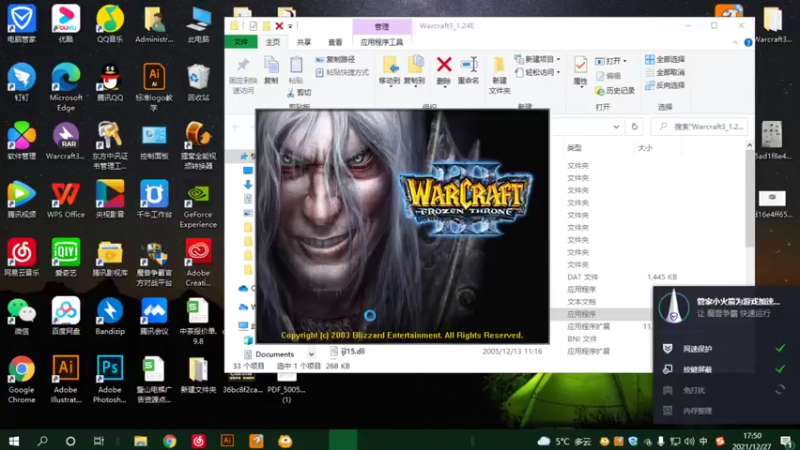Click the Explorer search box for Warcraft3_1.2...
Viewport: 800px width, 450px height.
coord(700,127)
